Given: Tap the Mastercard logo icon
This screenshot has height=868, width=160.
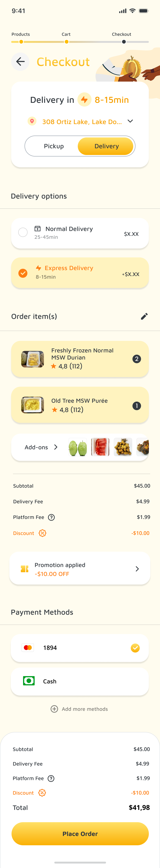Looking at the screenshot, I should (x=28, y=648).
